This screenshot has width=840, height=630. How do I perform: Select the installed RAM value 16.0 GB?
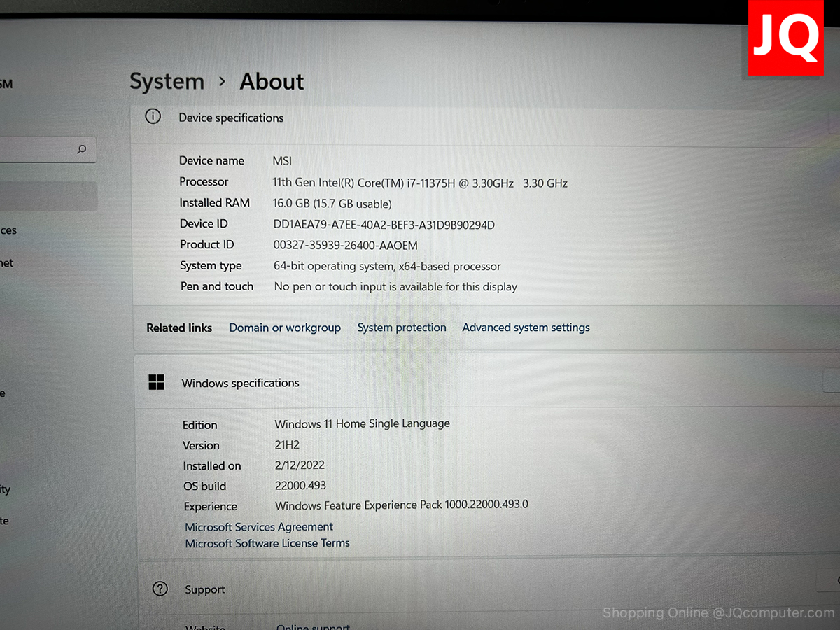pyautogui.click(x=332, y=204)
